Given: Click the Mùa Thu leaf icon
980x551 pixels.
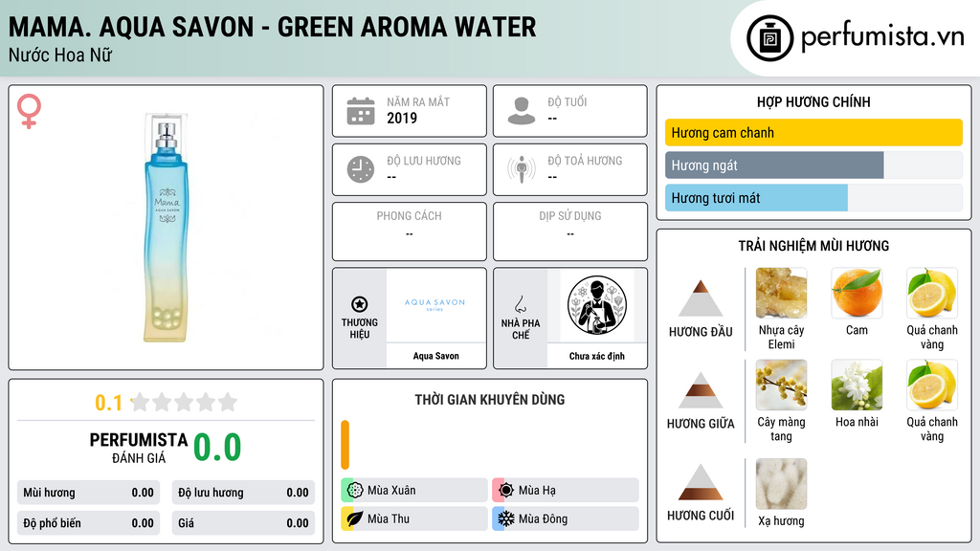Looking at the screenshot, I should tap(355, 518).
